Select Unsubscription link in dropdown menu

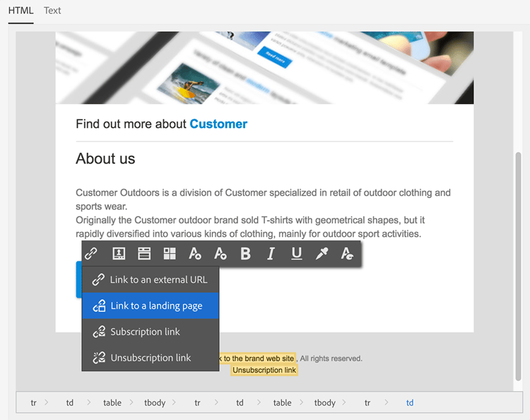pos(151,358)
